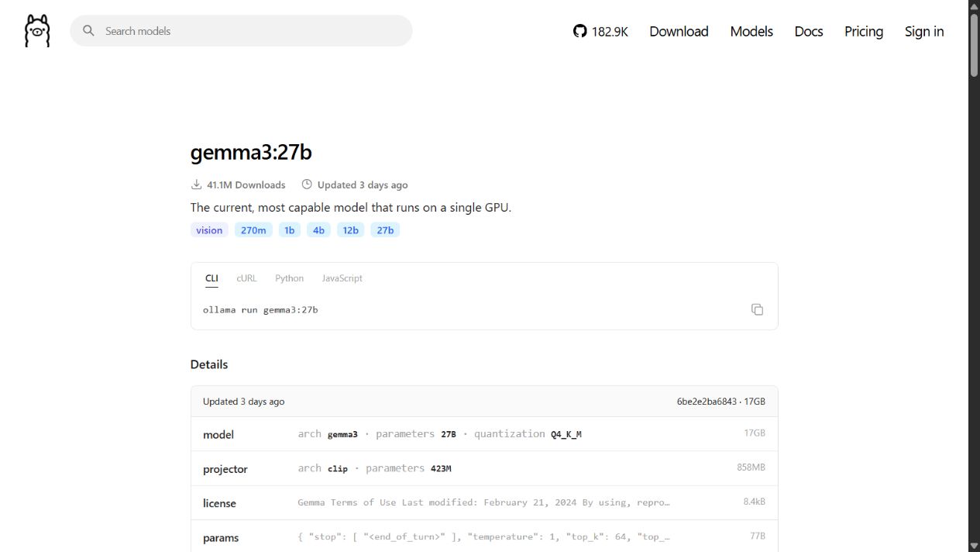Open the model details row

click(x=484, y=434)
